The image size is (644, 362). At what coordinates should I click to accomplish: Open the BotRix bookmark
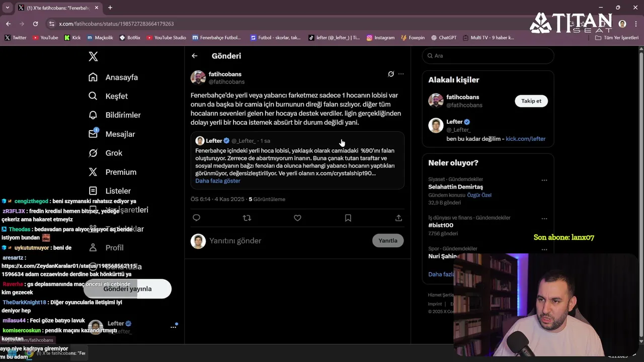130,38
